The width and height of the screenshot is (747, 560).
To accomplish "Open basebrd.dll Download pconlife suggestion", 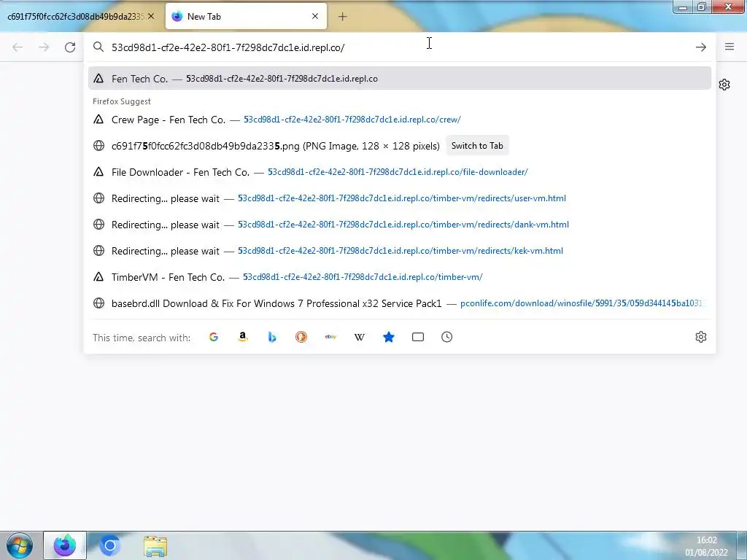I will [400, 303].
